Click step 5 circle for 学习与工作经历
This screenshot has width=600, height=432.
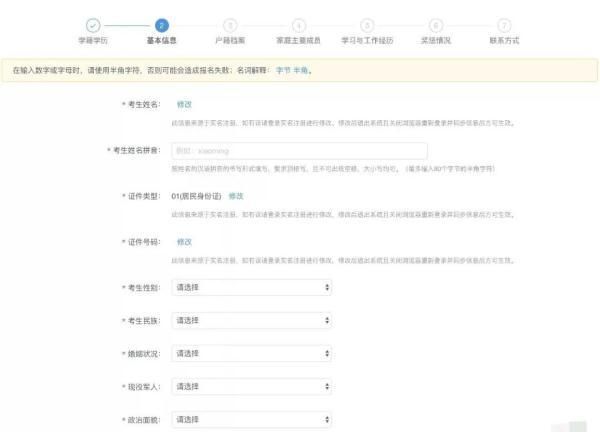[367, 25]
